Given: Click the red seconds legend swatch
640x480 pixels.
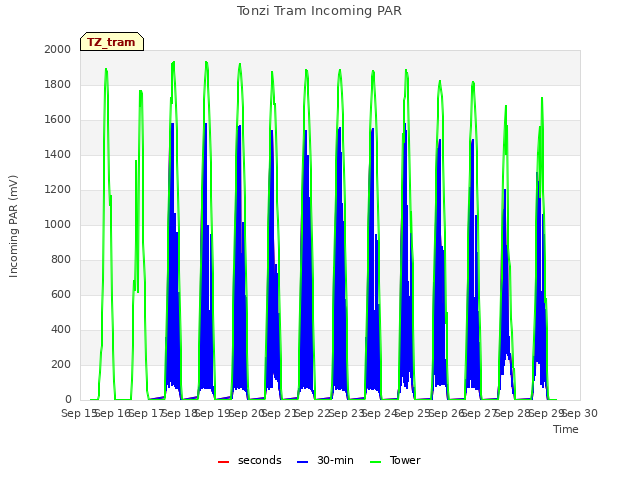Looking at the screenshot, I should (224, 462).
